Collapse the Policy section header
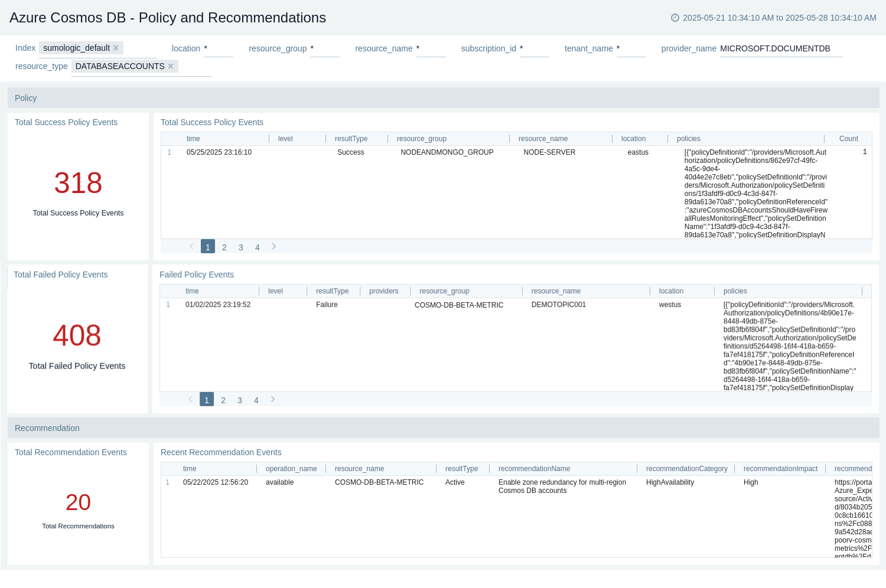Image resolution: width=886 pixels, height=588 pixels. [443, 98]
